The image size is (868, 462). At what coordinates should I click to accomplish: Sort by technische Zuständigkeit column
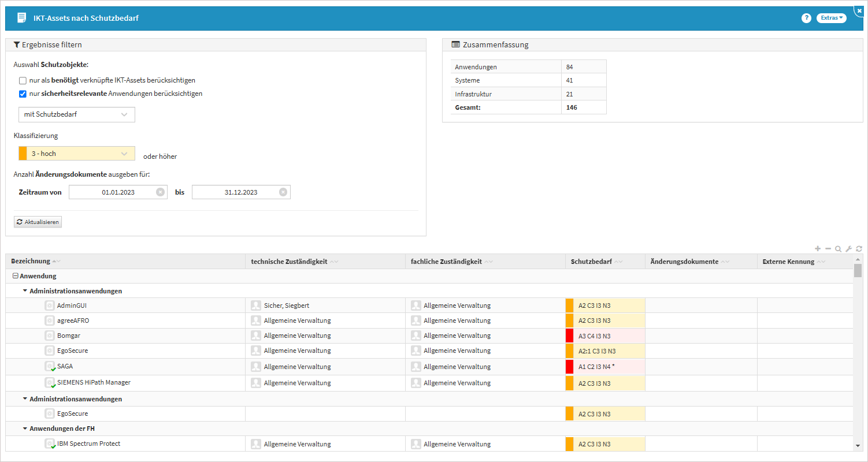click(289, 262)
